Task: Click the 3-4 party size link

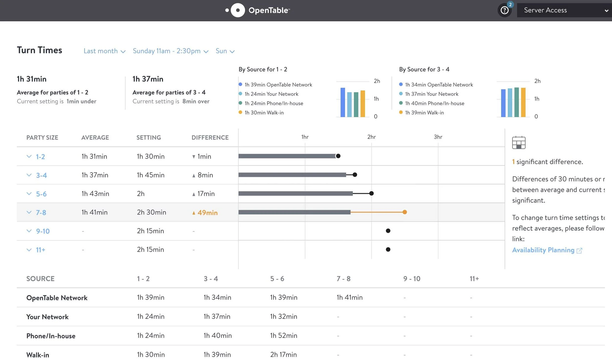Action: point(41,175)
